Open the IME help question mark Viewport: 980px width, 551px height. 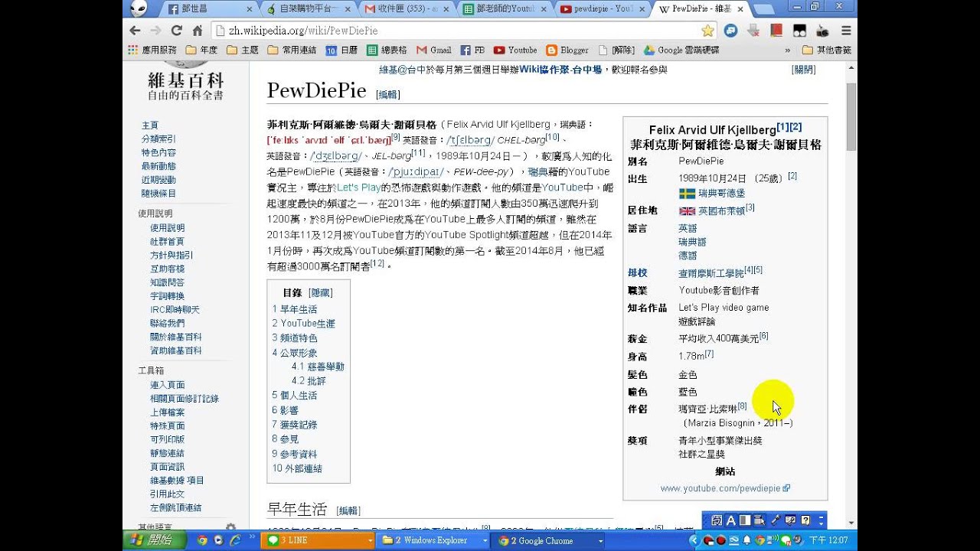[x=805, y=520]
